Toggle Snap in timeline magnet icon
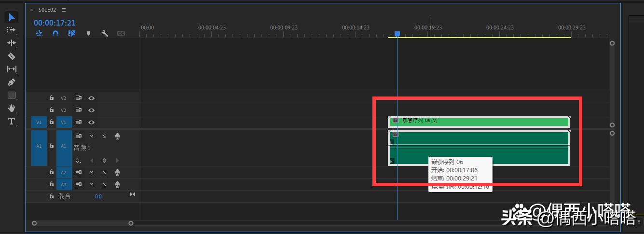 [x=55, y=33]
